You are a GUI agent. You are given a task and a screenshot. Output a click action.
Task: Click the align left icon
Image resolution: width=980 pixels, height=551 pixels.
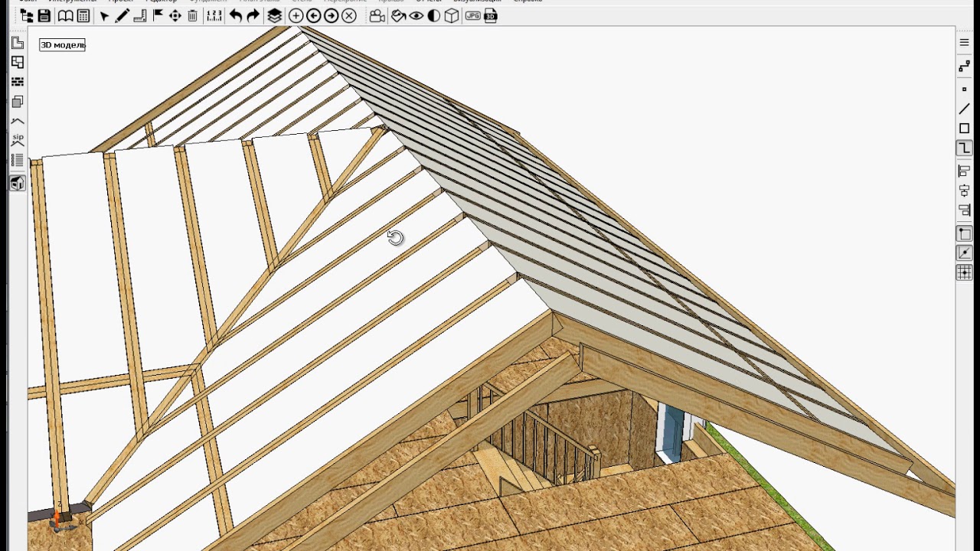click(x=965, y=171)
